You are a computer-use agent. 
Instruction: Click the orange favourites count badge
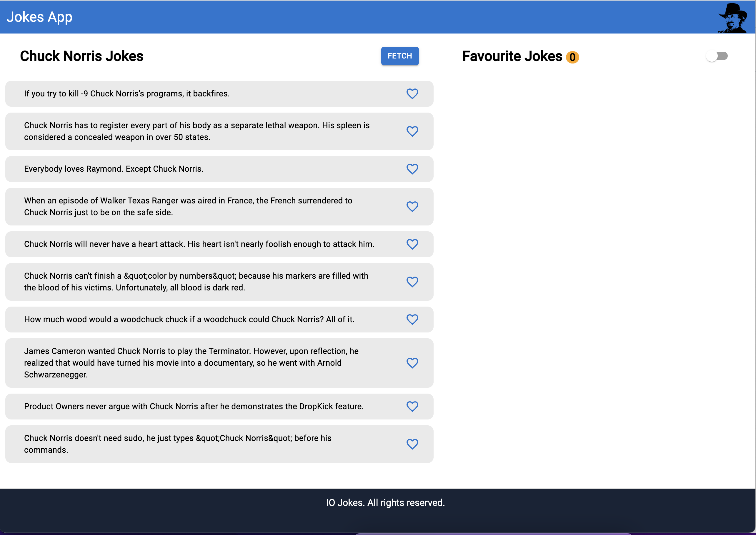[572, 57]
